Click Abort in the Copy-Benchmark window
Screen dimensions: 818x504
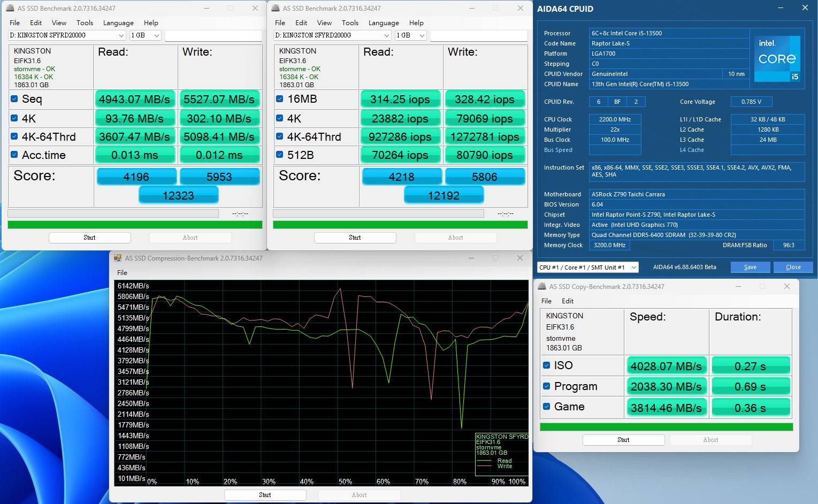[x=711, y=440]
